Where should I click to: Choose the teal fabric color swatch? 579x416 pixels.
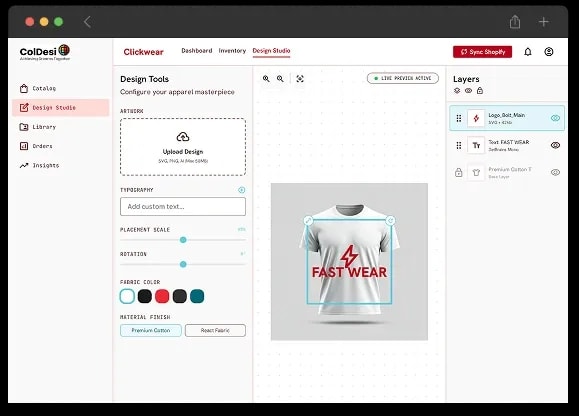point(197,296)
